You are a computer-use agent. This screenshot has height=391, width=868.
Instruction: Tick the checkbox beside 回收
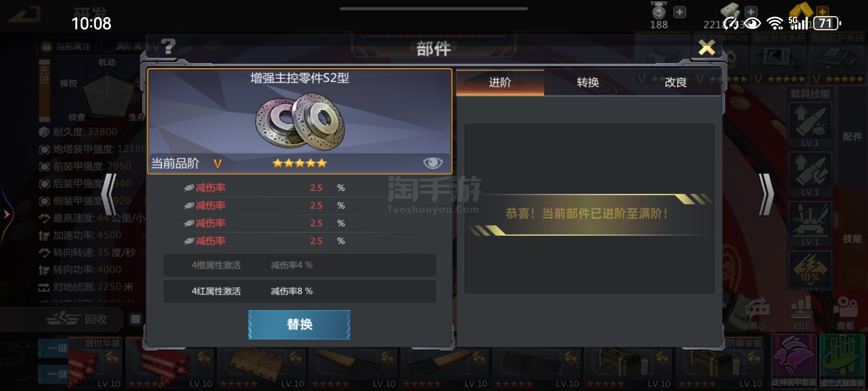pos(136,319)
